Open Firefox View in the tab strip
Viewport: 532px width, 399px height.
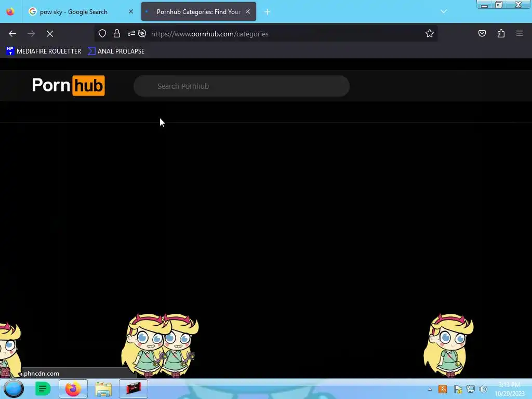point(10,11)
